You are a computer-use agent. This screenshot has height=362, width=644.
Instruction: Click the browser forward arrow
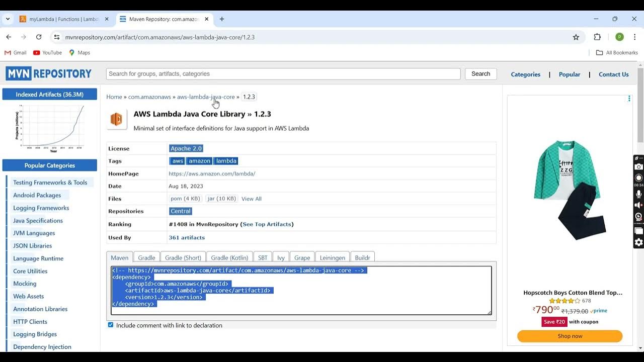tap(24, 37)
